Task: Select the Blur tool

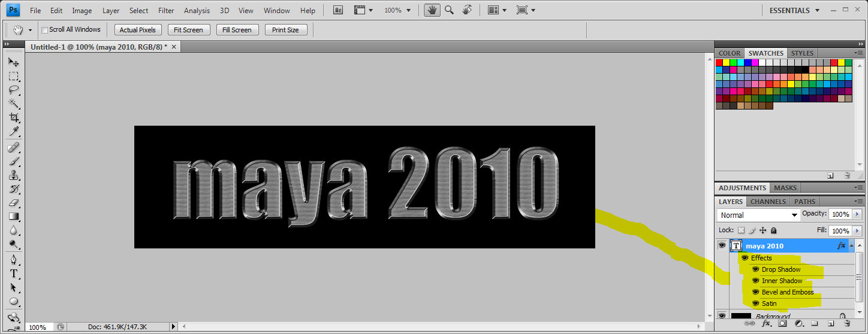Action: pyautogui.click(x=14, y=230)
